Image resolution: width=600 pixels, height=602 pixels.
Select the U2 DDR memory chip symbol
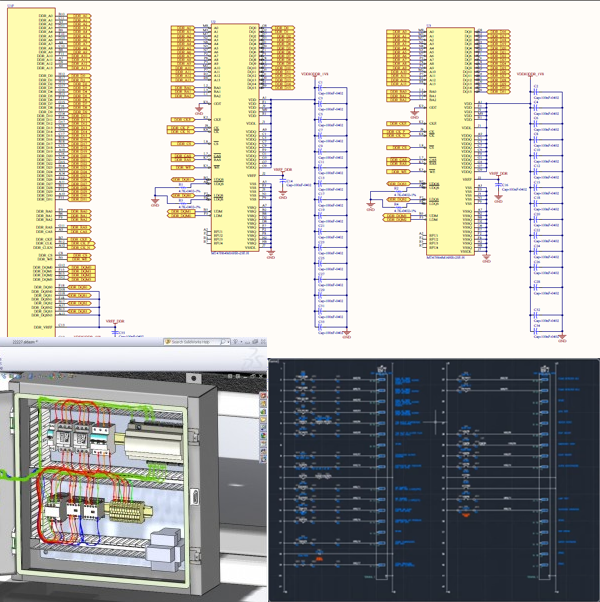tap(235, 137)
